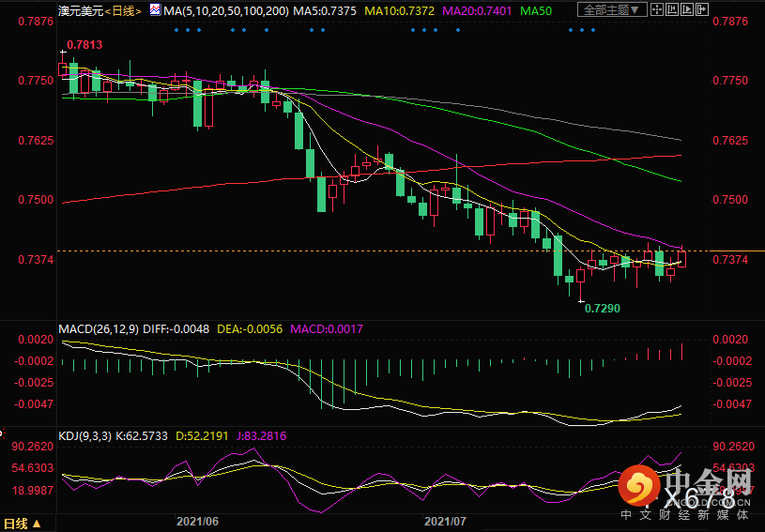Select the 澳元美元 symbol title

pyautogui.click(x=81, y=10)
